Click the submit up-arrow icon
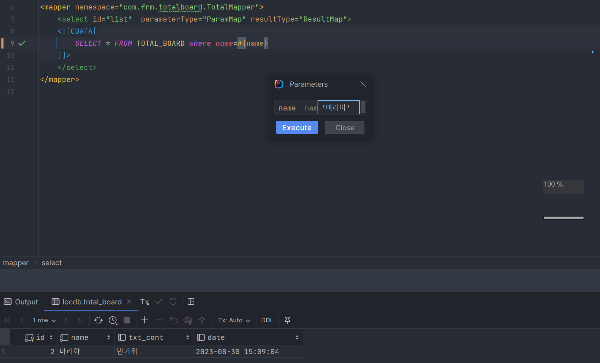 202,320
